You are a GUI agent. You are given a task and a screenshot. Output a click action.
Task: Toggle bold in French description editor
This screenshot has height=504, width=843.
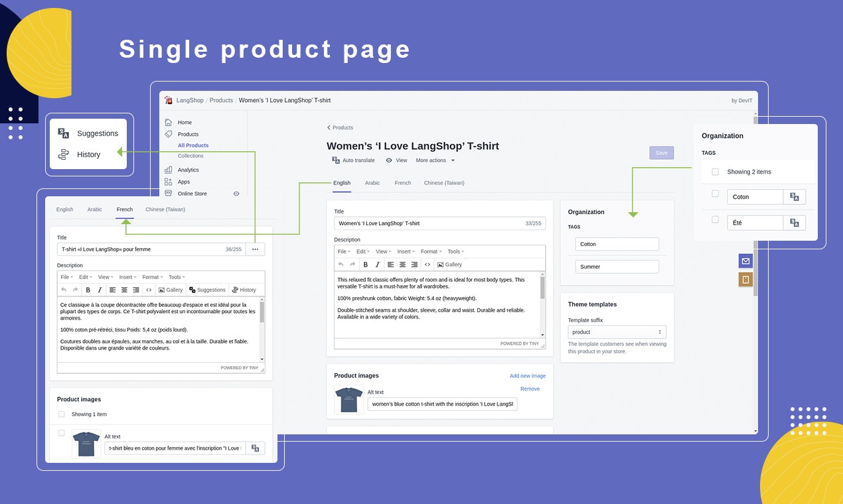88,290
